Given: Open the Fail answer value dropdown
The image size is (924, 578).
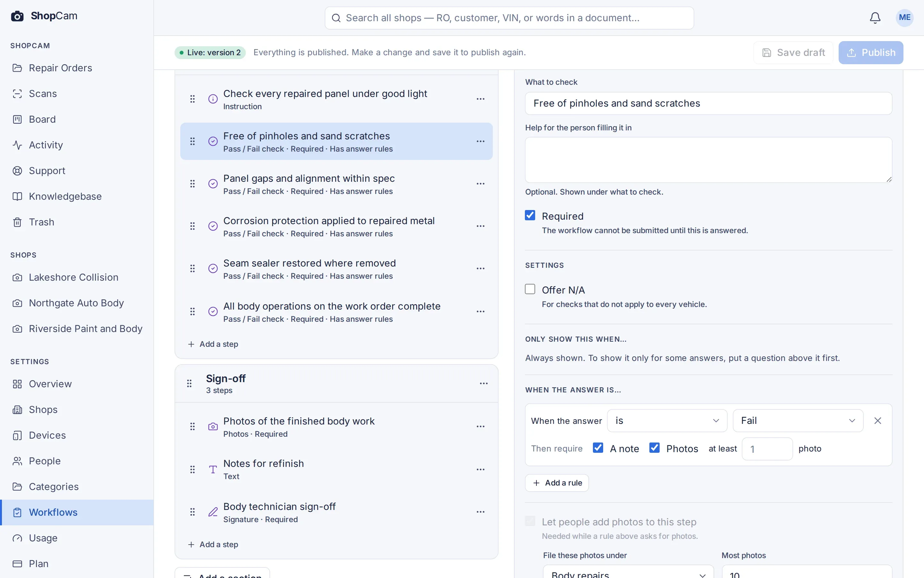Looking at the screenshot, I should pyautogui.click(x=798, y=421).
